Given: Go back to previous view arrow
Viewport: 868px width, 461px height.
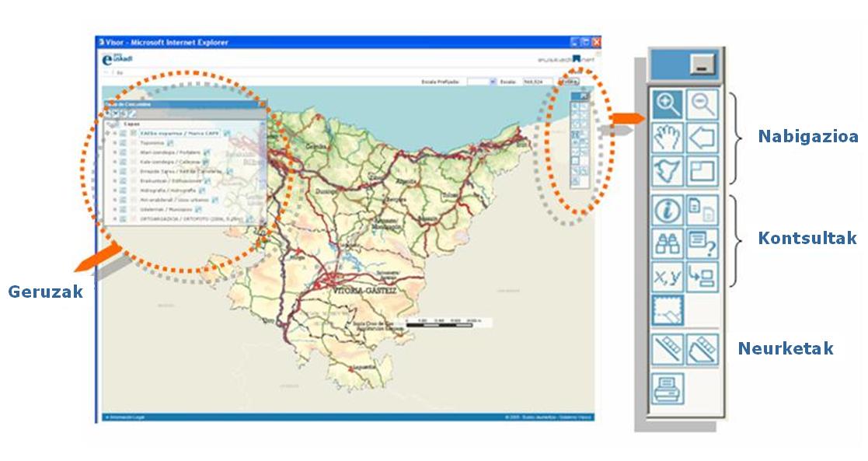Looking at the screenshot, I should point(702,138).
